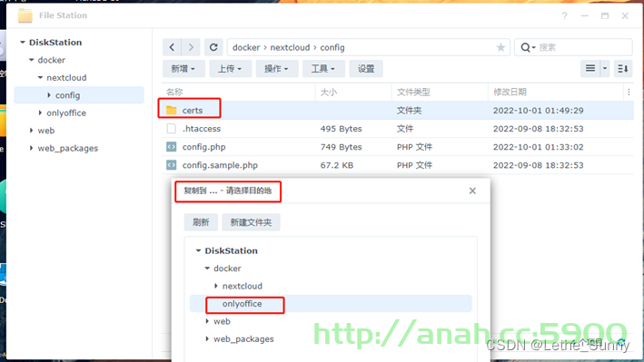Open the view mode dropdown arrow

605,69
